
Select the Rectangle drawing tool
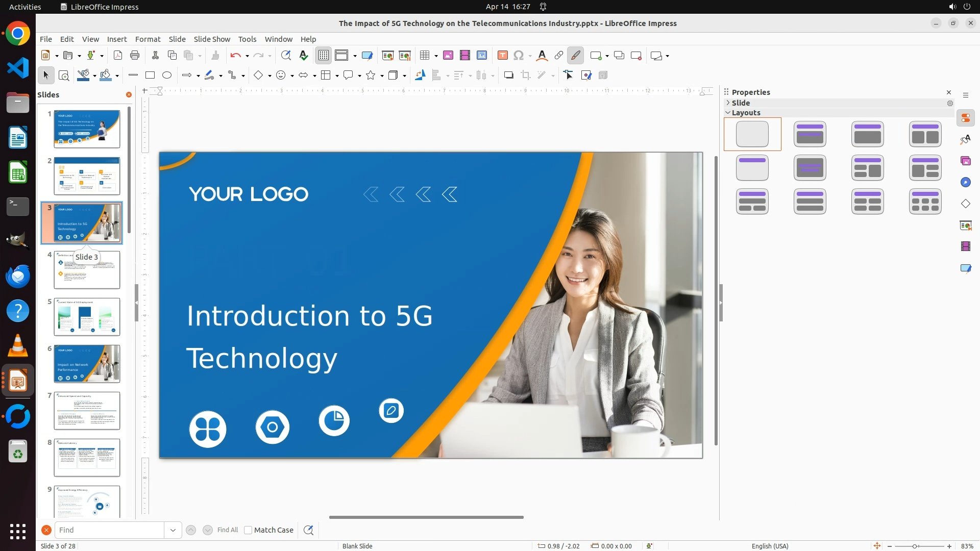point(150,76)
